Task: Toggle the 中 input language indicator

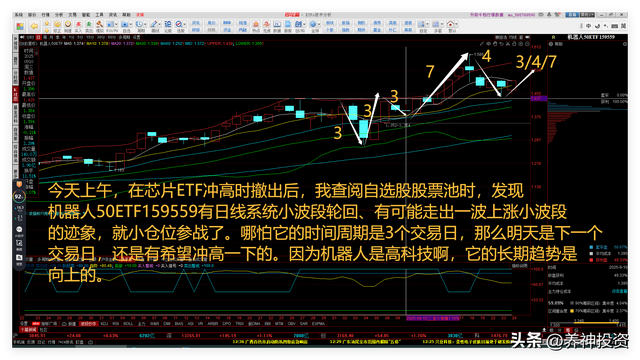Action: tap(588, 26)
